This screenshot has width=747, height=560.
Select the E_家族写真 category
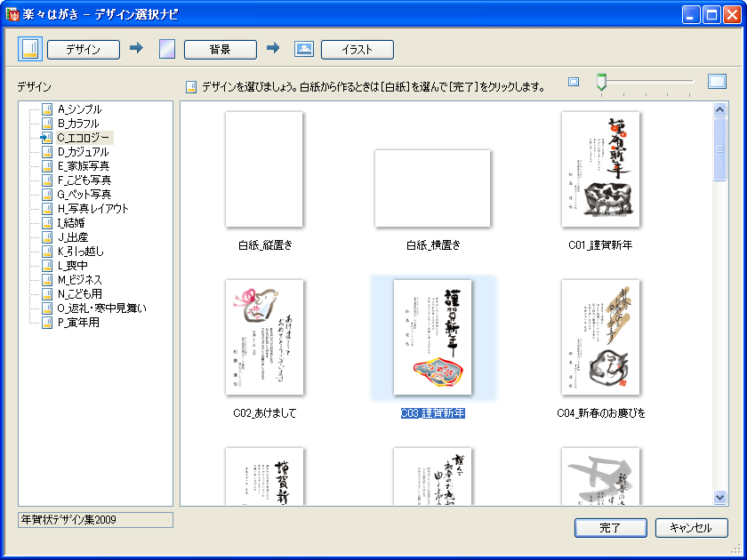point(84,166)
